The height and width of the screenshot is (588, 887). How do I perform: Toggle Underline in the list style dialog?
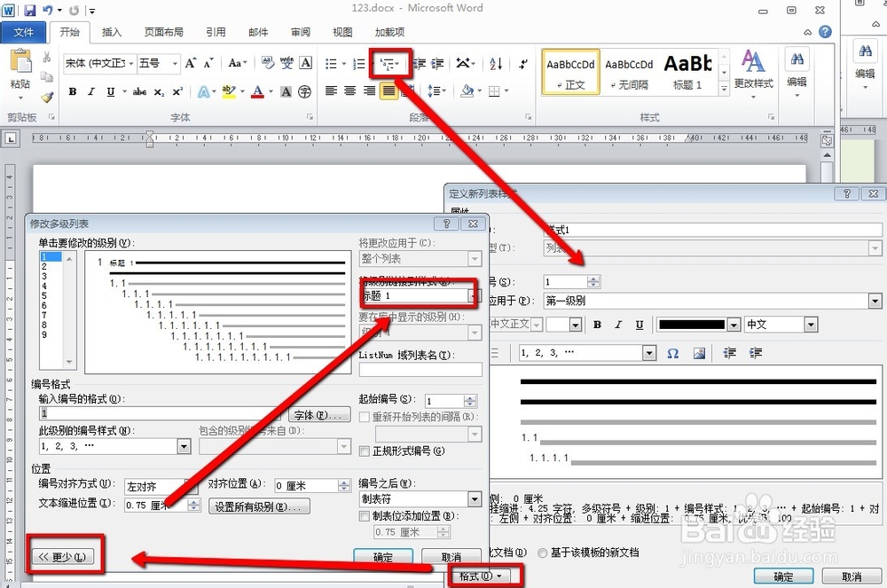640,325
